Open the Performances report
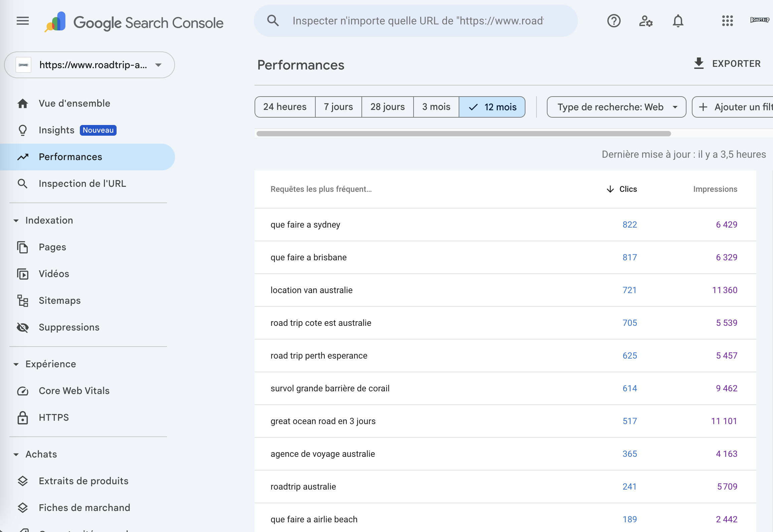The height and width of the screenshot is (532, 773). [88, 157]
